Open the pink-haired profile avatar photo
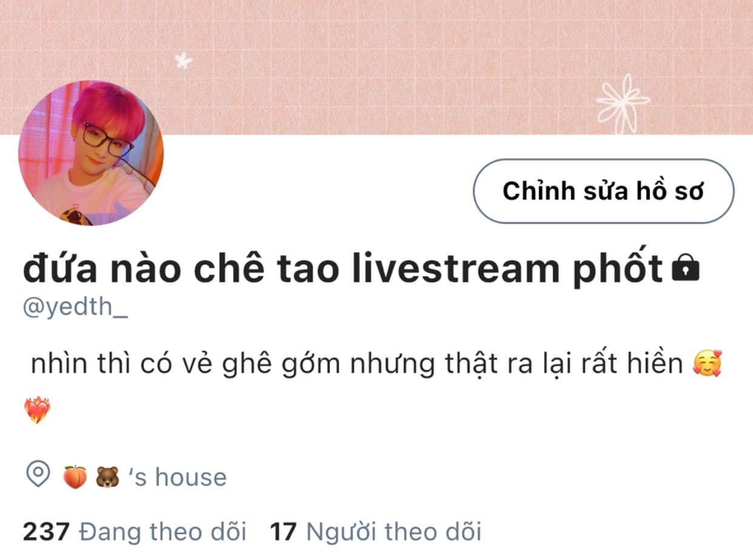 (91, 153)
